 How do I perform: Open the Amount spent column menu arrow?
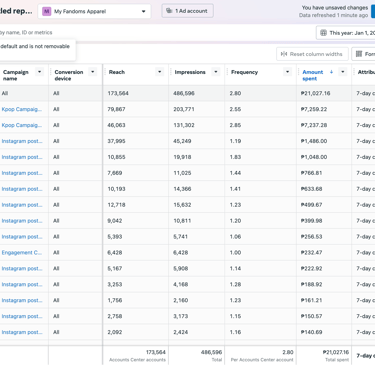(343, 72)
